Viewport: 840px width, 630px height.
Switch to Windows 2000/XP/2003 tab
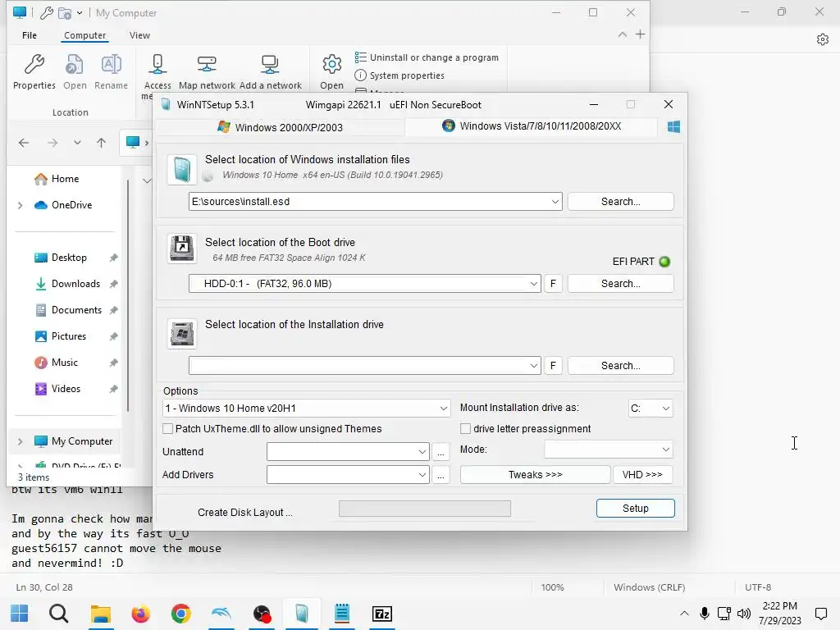(280, 127)
